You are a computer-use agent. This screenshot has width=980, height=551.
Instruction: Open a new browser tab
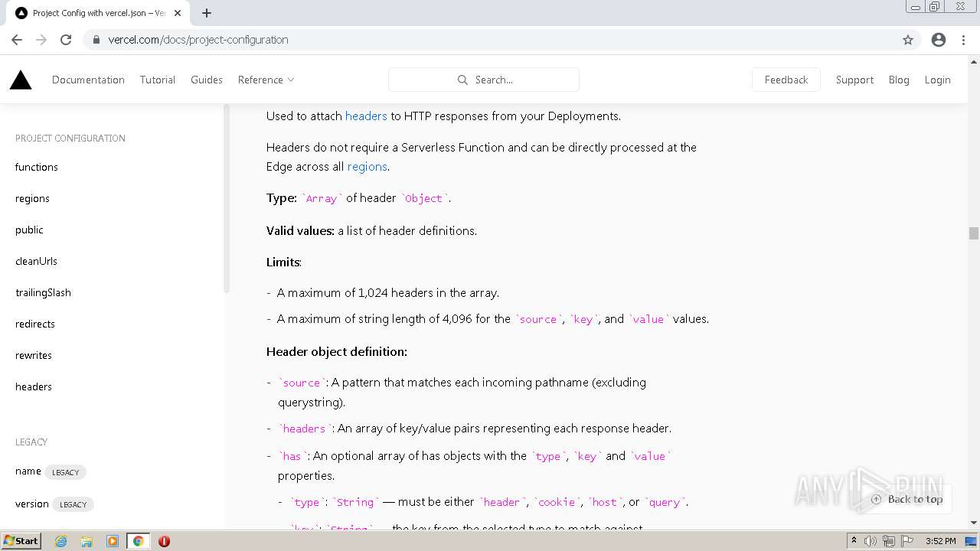pyautogui.click(x=207, y=13)
